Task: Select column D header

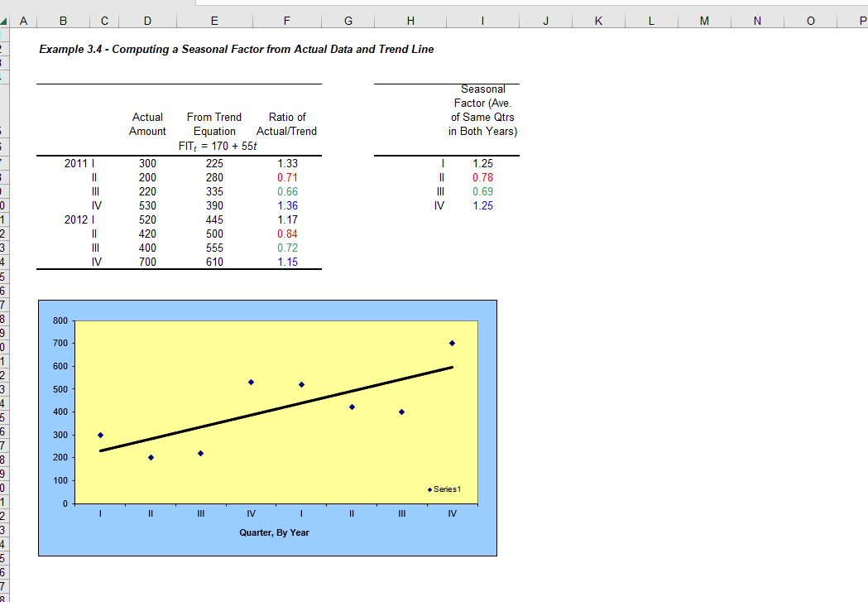Action: 147,21
